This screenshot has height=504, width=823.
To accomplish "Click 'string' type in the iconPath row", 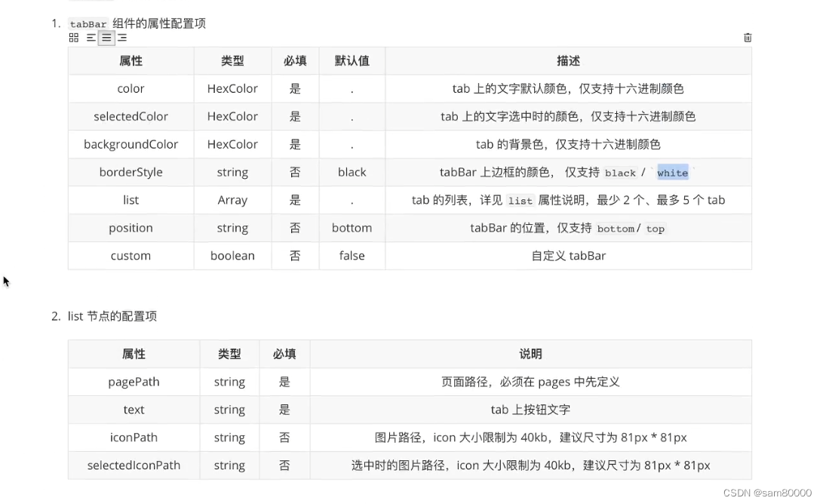I will [229, 438].
